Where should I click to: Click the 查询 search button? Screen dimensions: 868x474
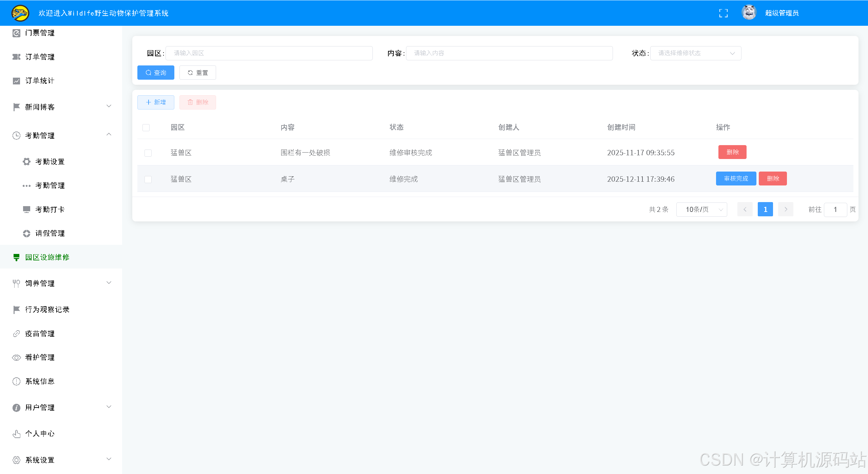click(x=156, y=73)
